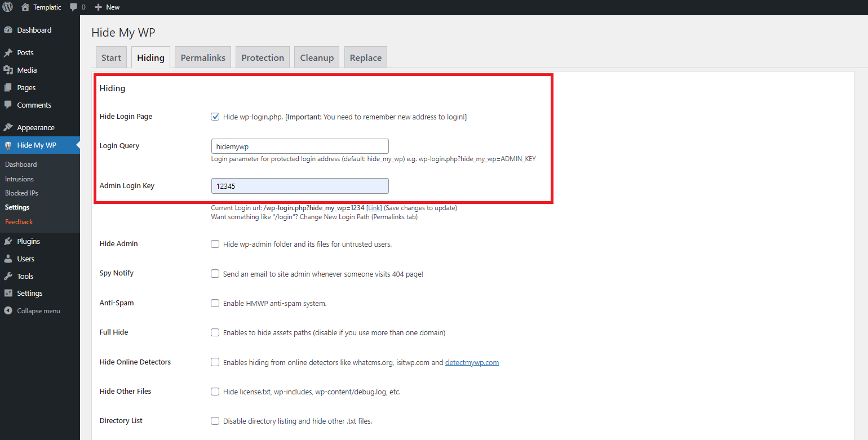
Task: Click the Appearance paintbrush icon
Action: (x=8, y=127)
